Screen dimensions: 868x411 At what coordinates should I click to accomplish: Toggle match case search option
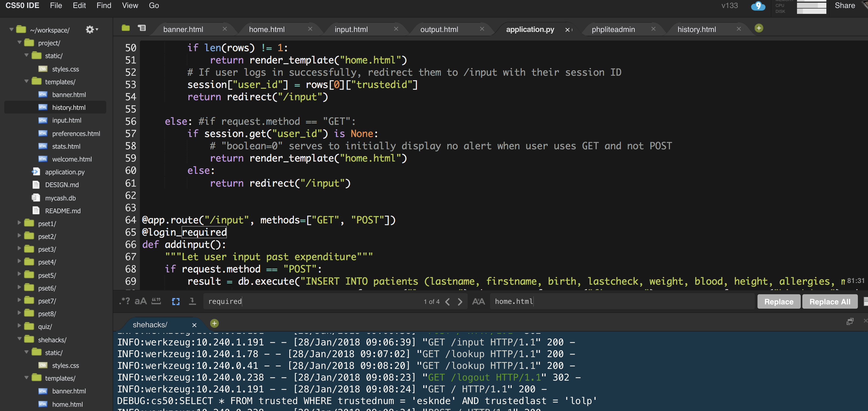click(140, 301)
